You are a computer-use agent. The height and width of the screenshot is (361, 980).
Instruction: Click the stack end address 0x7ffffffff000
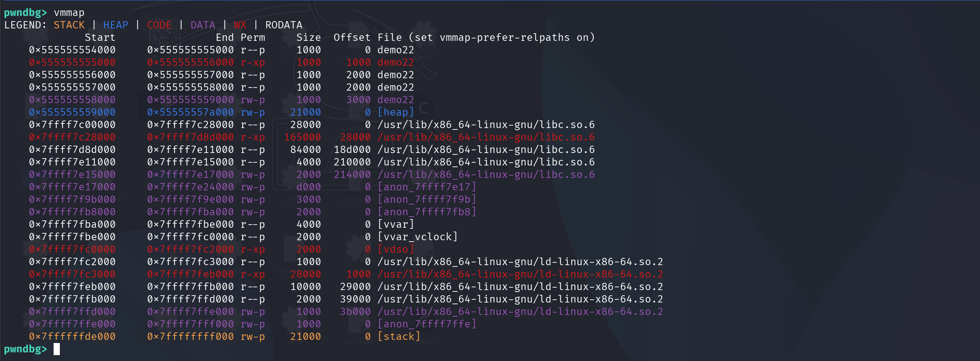click(190, 337)
